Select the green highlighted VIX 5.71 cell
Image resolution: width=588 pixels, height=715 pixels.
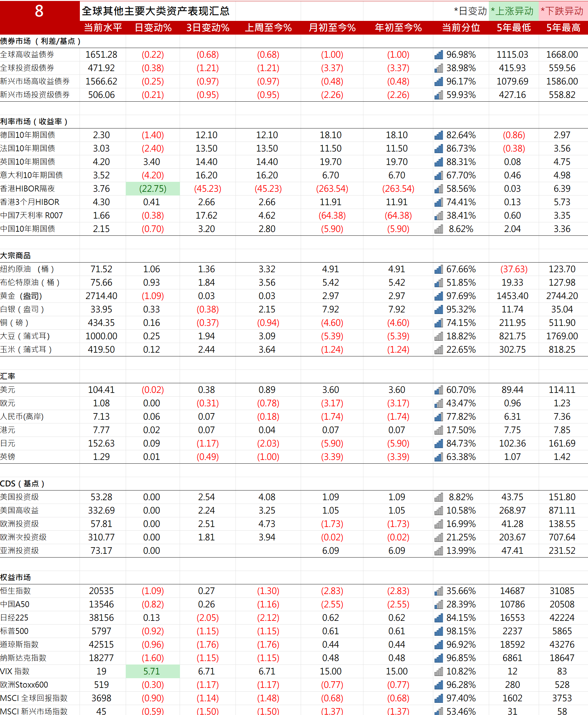point(153,671)
